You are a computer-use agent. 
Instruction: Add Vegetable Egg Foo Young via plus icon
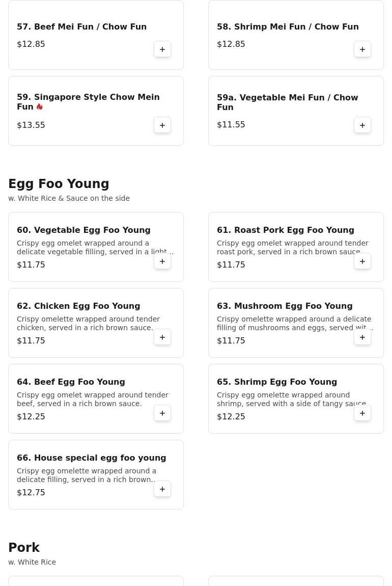click(x=162, y=261)
